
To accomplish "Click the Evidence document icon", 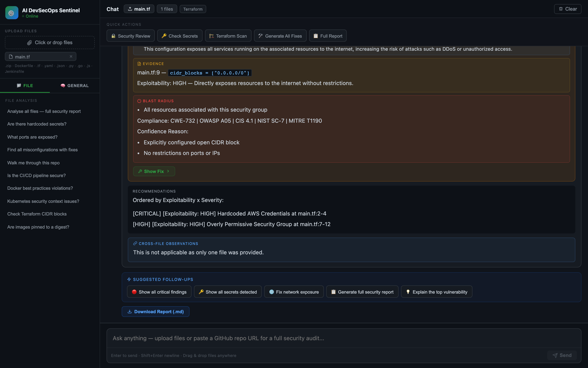I will (x=139, y=64).
